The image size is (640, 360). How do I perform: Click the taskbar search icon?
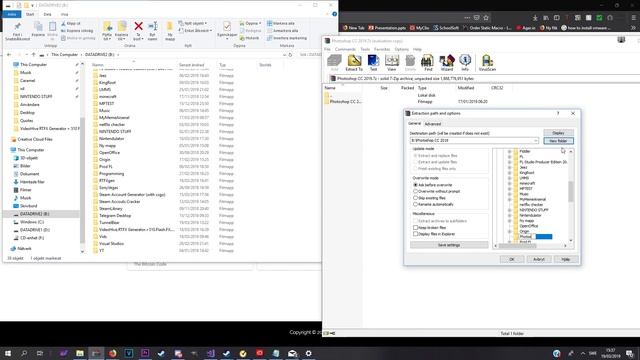coord(24,353)
